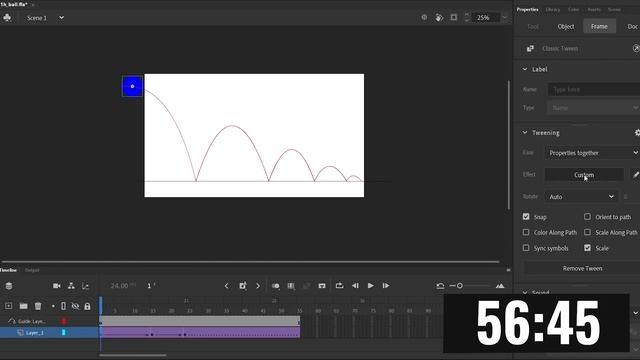Toggle onion skin button

coord(276,286)
